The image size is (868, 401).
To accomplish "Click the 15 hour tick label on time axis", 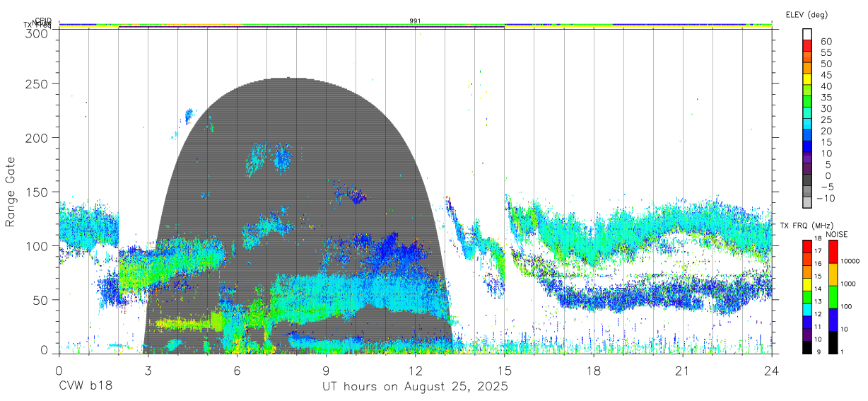I will [505, 371].
